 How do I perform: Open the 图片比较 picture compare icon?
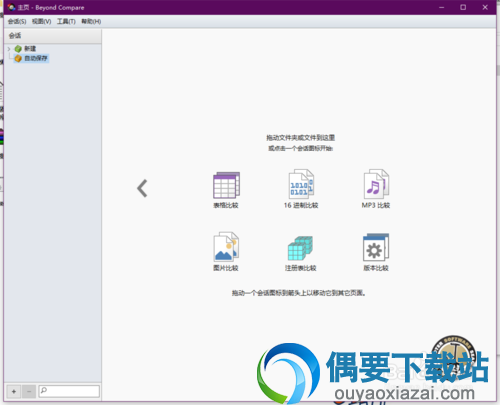pos(226,247)
